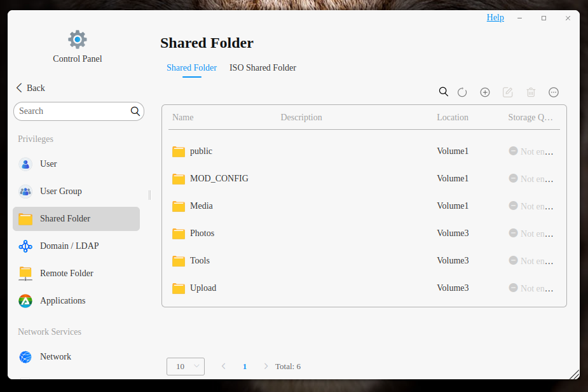The height and width of the screenshot is (392, 588).
Task: Click Volume1 location of Media
Action: tap(453, 206)
